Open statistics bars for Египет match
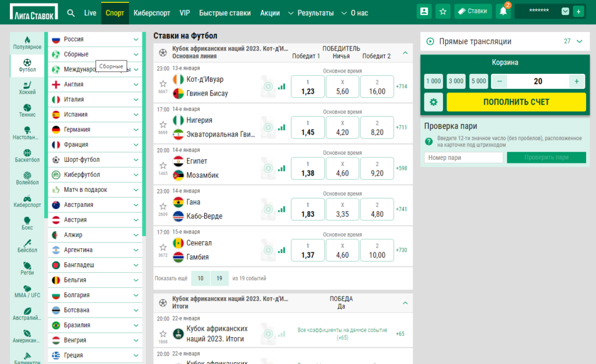 [x=281, y=169]
